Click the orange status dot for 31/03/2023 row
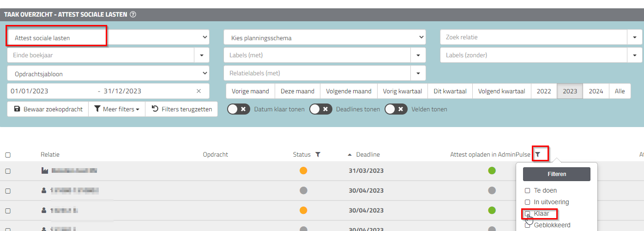Screen dimensions: 644x231 (303, 171)
